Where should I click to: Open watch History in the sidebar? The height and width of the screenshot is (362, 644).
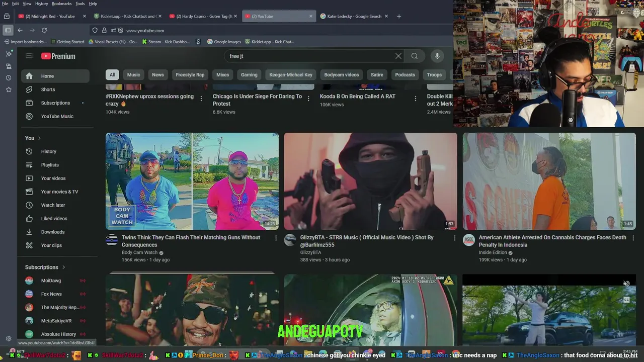coord(55,151)
